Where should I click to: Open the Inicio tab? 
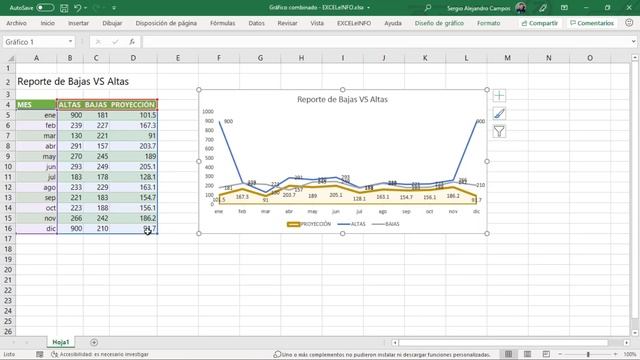pos(47,23)
